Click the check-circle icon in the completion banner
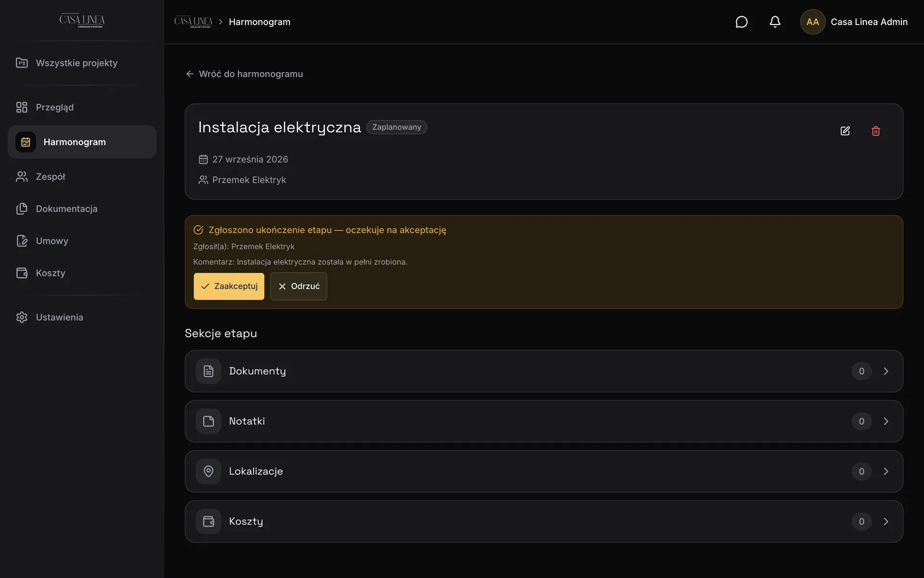This screenshot has height=578, width=924. point(198,230)
